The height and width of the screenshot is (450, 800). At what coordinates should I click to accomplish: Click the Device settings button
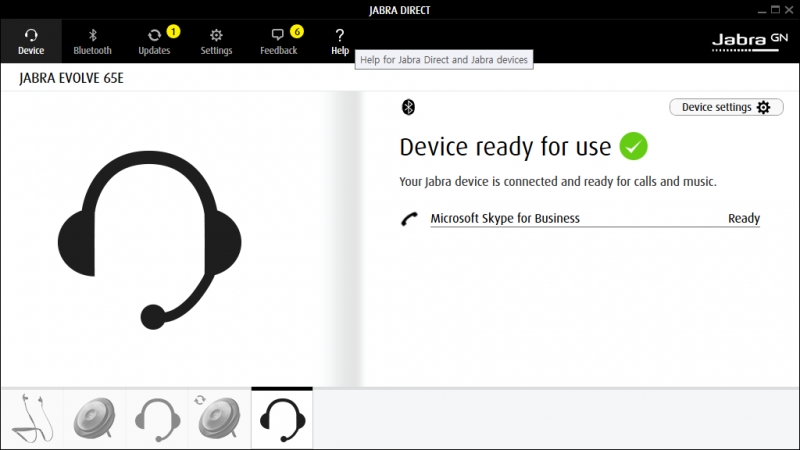(x=726, y=107)
